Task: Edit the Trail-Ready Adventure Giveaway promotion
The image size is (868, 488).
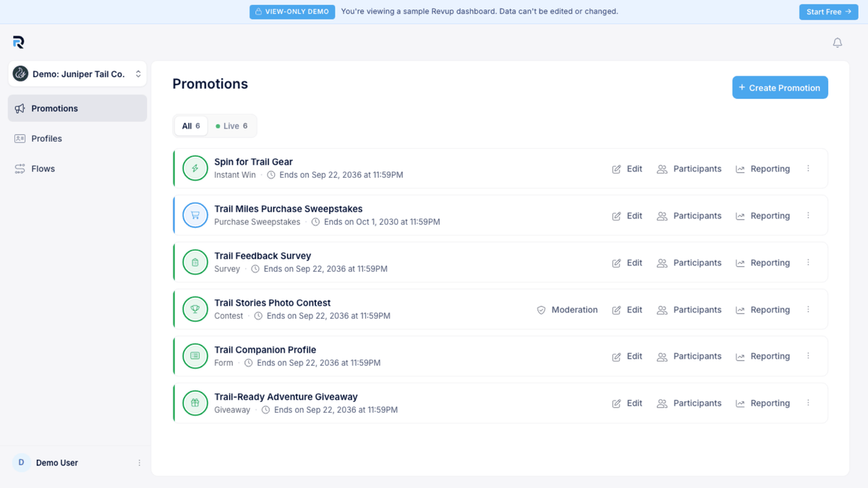Action: click(x=627, y=403)
